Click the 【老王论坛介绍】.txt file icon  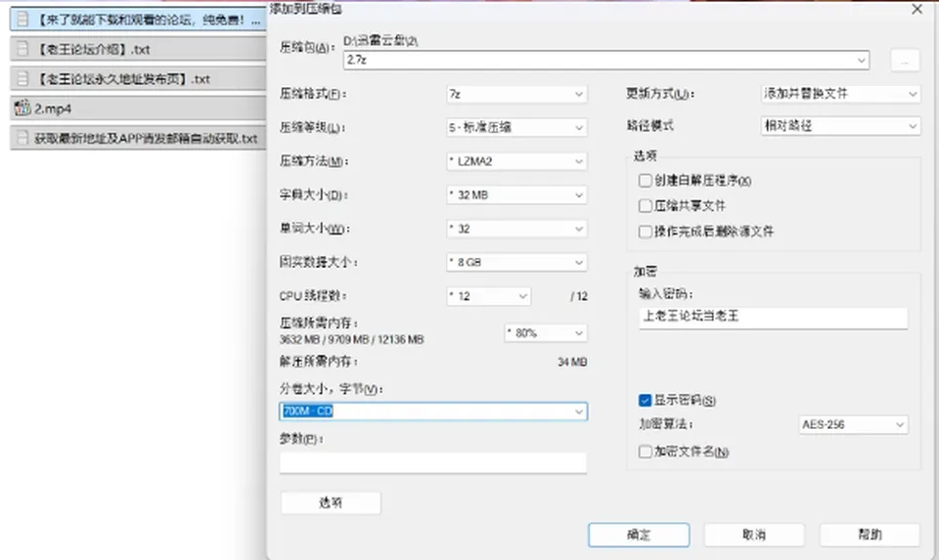click(x=22, y=49)
